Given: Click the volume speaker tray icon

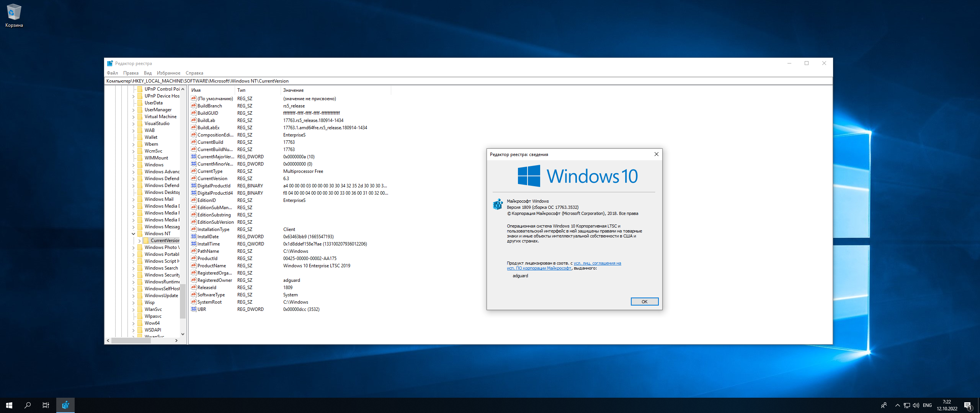Looking at the screenshot, I should click(916, 405).
